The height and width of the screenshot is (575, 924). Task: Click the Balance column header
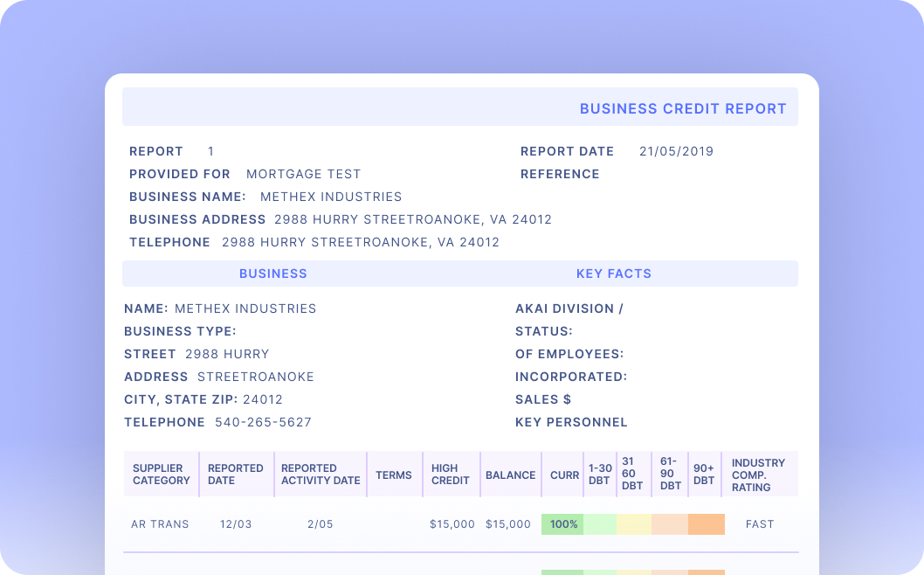tap(510, 475)
